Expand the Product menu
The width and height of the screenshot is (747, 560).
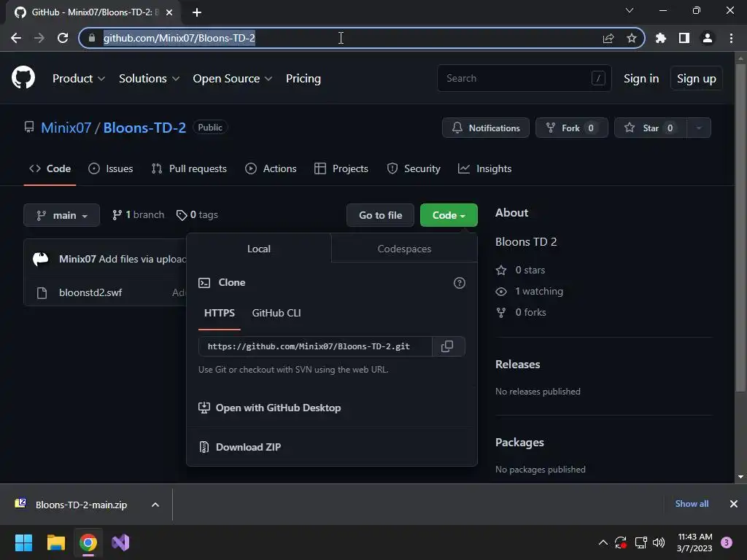pos(79,79)
